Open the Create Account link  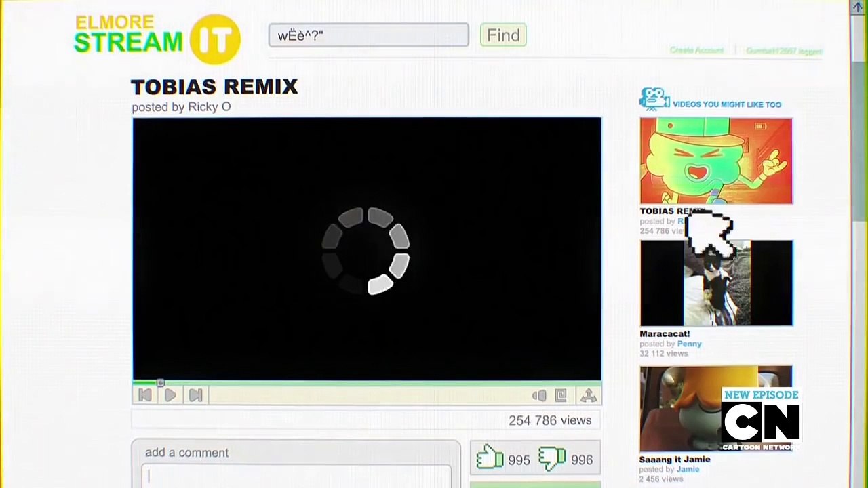696,51
